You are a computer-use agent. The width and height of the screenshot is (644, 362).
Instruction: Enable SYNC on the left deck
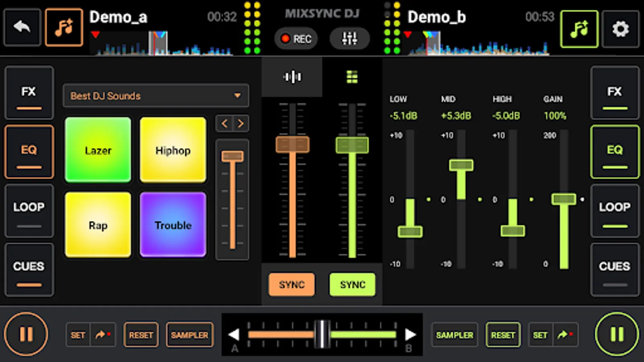(292, 285)
